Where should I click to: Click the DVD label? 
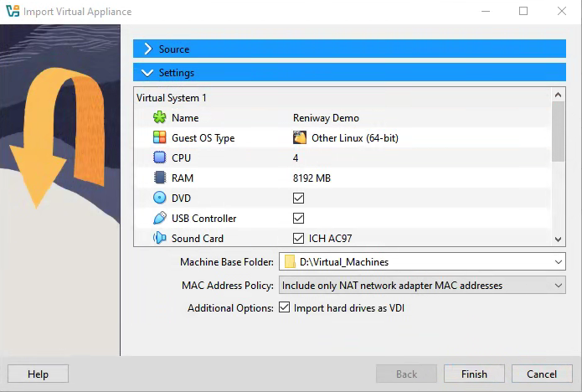pyautogui.click(x=181, y=199)
